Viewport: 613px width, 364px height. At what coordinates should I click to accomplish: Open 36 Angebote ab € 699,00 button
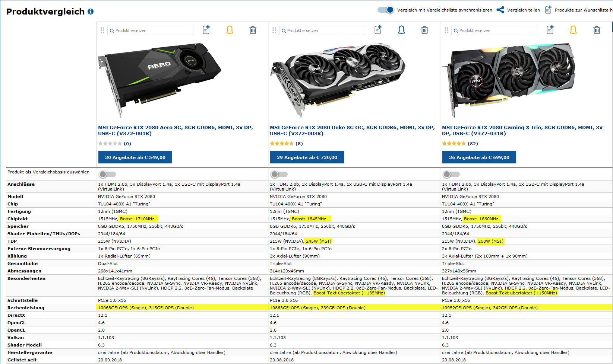tap(479, 157)
